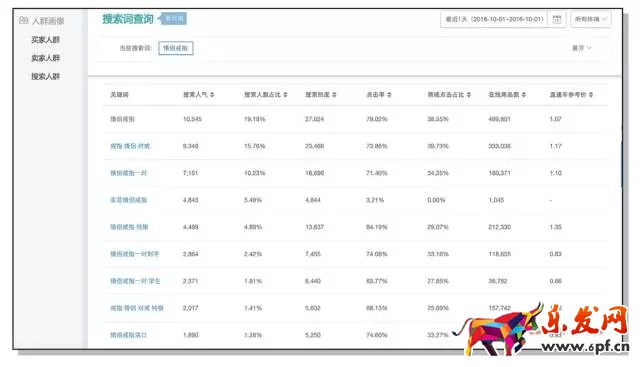Viewport: 640px width, 367px height.
Task: Click online products value 212,330
Action: (x=500, y=227)
